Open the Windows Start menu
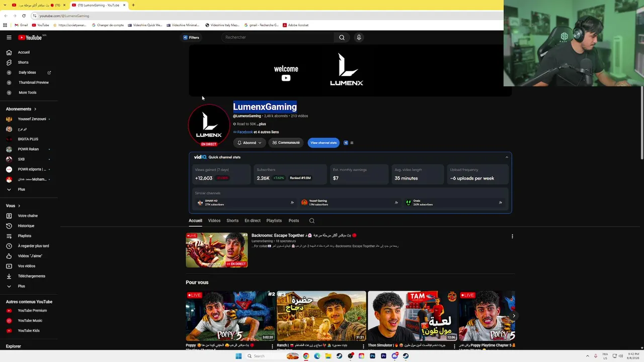 click(238, 356)
